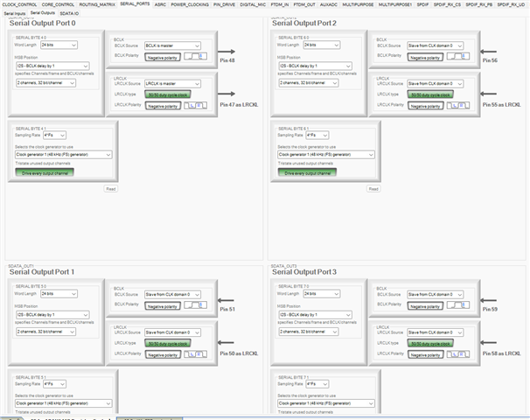Toggle BCLK Negative polarity for Serial Output Port 0
Screen dimensions: 530x420
point(163,57)
